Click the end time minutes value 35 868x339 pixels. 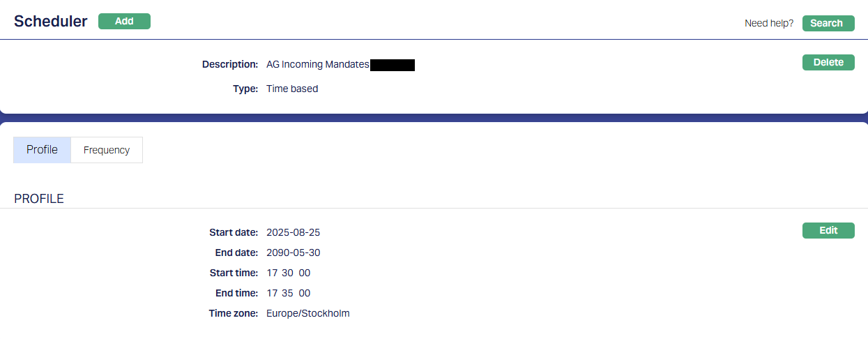coord(288,293)
